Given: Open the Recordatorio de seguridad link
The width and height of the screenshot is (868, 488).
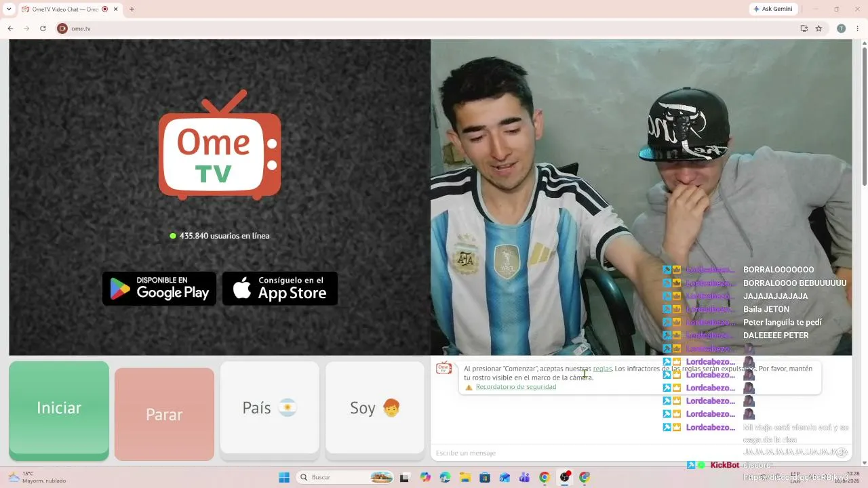Looking at the screenshot, I should (516, 387).
